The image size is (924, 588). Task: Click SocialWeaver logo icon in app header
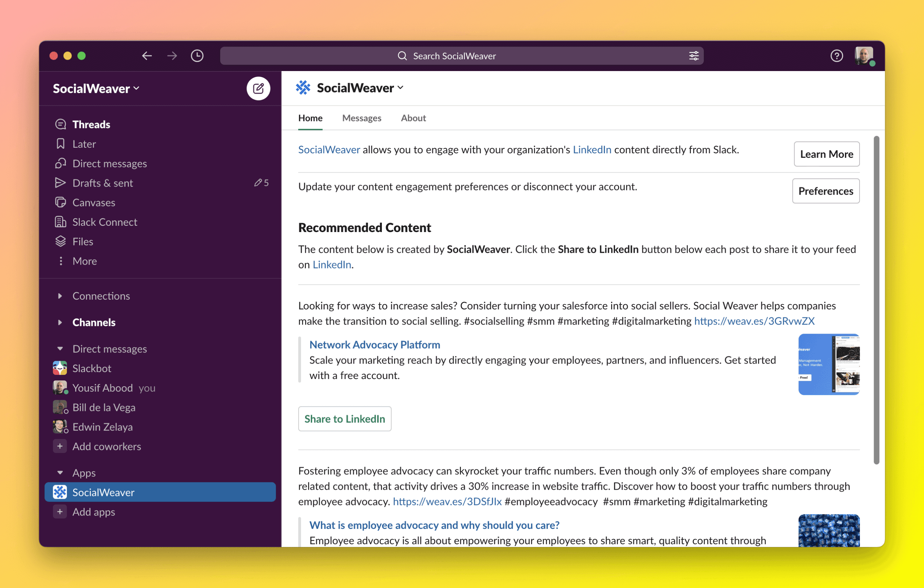pos(303,88)
